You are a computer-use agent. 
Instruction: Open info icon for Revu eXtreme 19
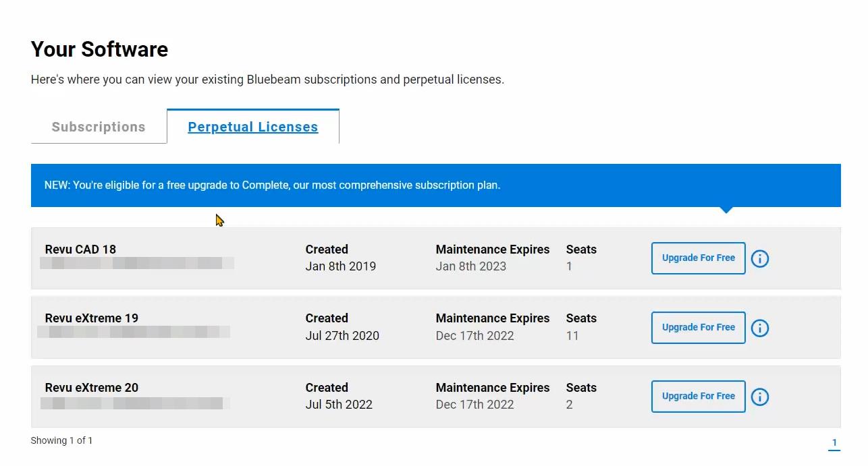[x=760, y=328]
